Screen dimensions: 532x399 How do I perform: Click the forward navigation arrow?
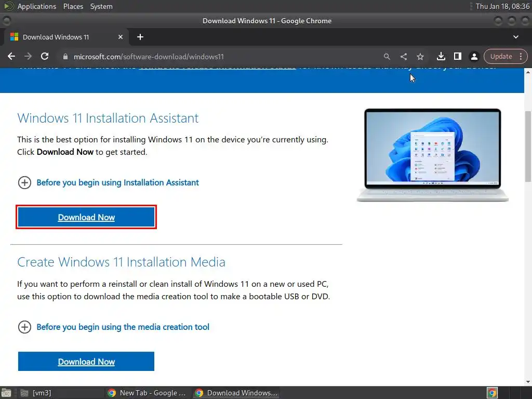[28, 56]
